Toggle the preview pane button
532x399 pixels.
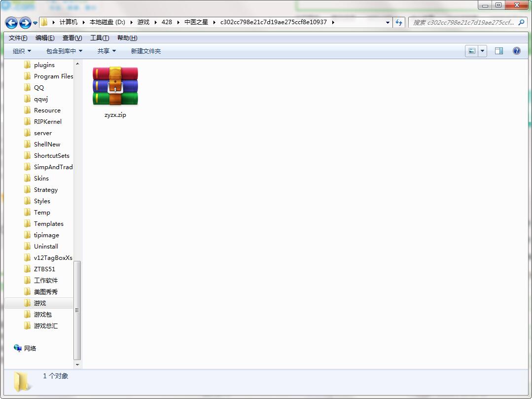[x=499, y=51]
